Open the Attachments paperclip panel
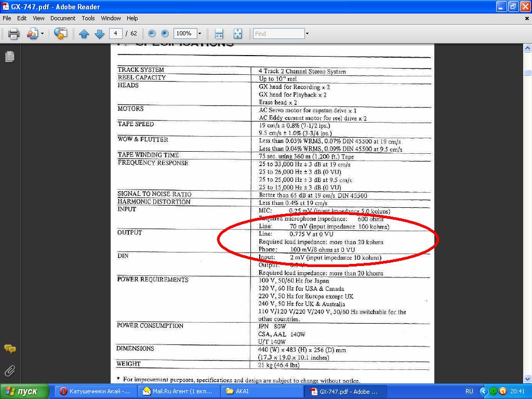The height and width of the screenshot is (399, 532). (x=9, y=370)
